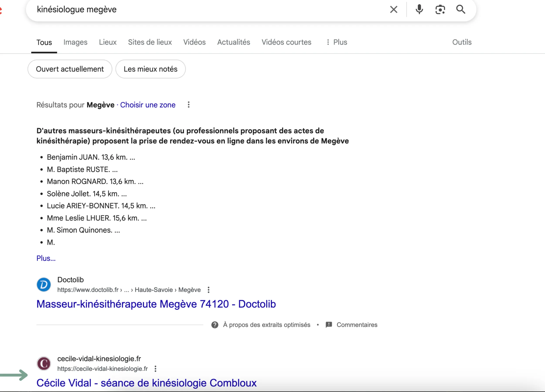545x392 pixels.
Task: Enable the Ouvert actuellement filter
Action: point(70,69)
